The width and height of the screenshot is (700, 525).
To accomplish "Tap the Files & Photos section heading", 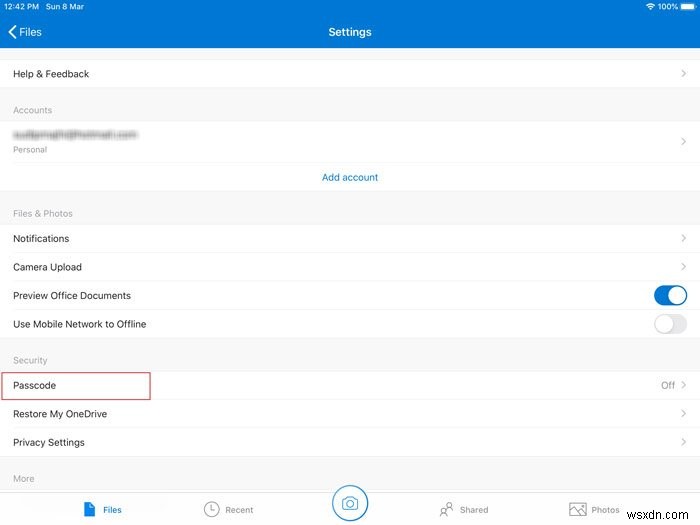I will (43, 213).
